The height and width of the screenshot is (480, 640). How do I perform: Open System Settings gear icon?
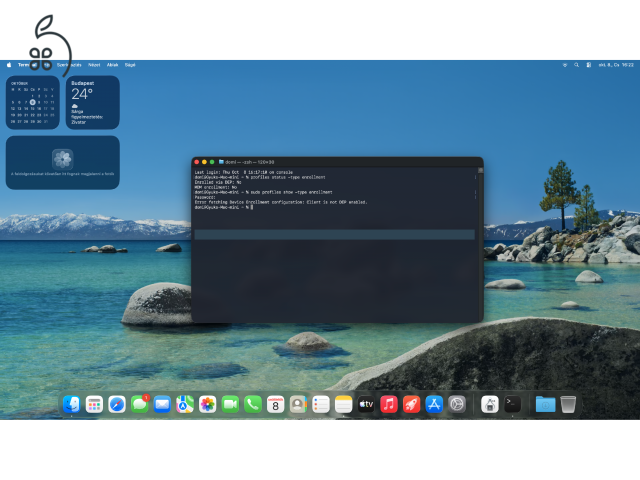point(457,404)
